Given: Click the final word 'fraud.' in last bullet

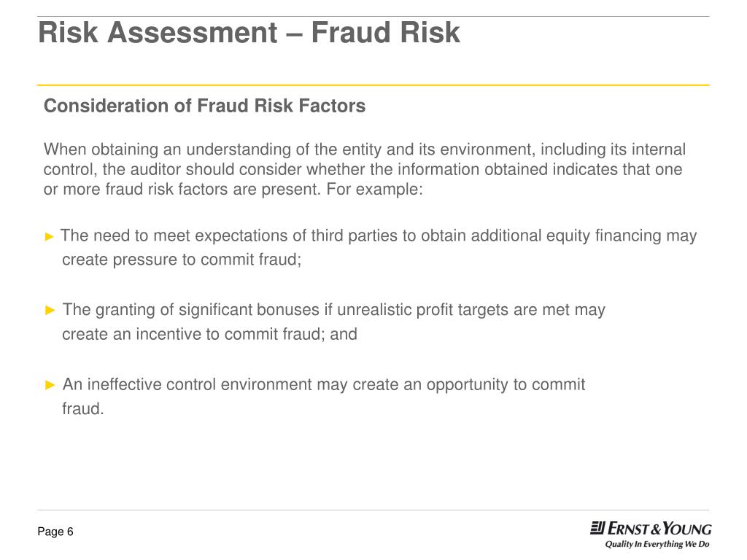Looking at the screenshot, I should pos(83,409).
